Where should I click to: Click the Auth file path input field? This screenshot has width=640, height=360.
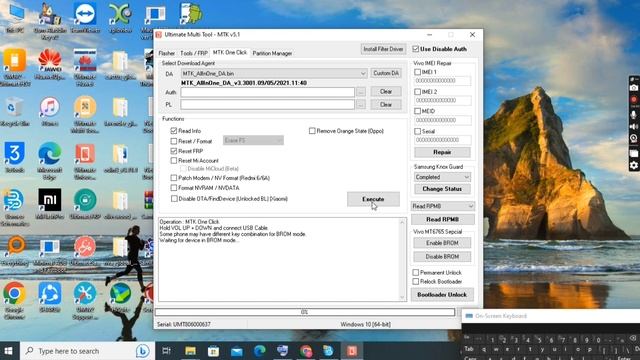268,92
